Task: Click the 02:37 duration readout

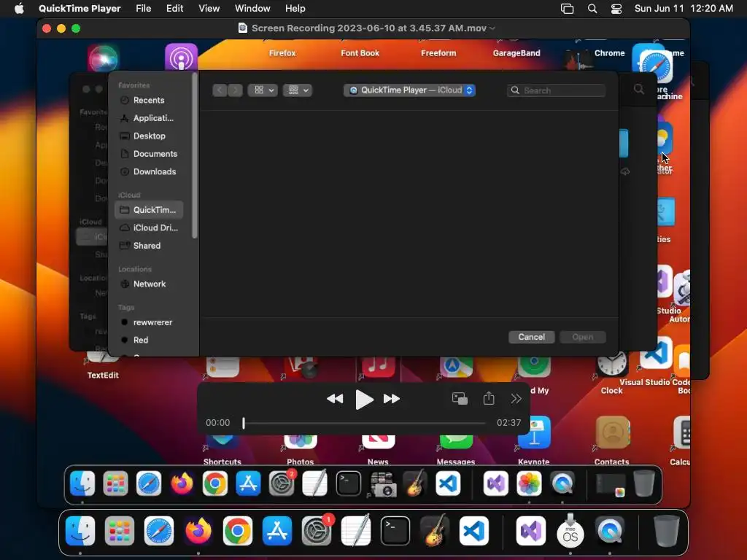Action: tap(508, 423)
